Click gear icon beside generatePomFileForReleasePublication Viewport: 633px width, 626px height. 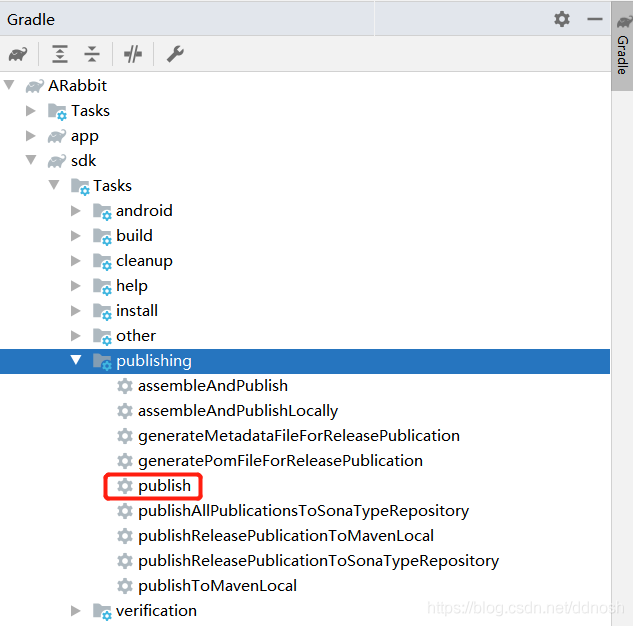(x=125, y=461)
